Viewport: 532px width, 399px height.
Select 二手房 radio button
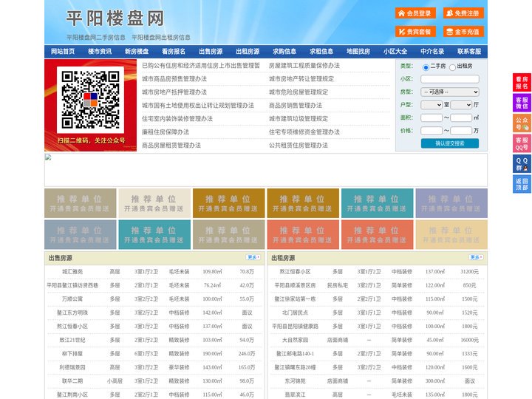426,67
